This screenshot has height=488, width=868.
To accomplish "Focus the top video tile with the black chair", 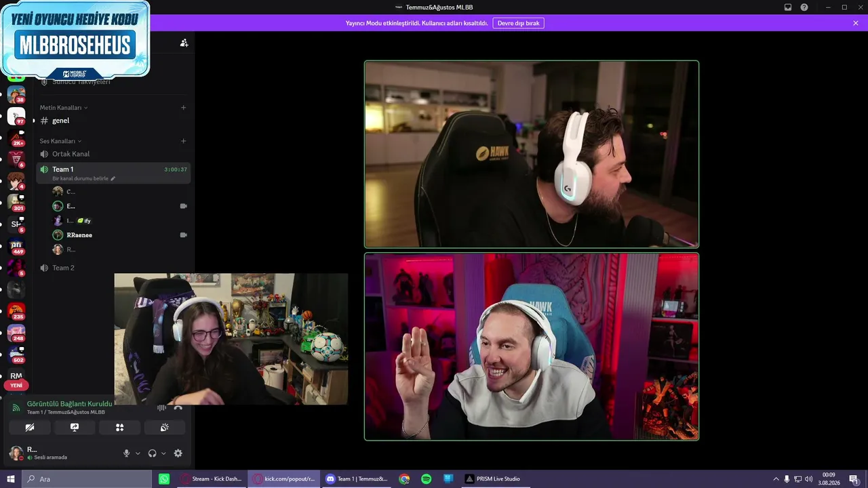I will click(x=532, y=155).
